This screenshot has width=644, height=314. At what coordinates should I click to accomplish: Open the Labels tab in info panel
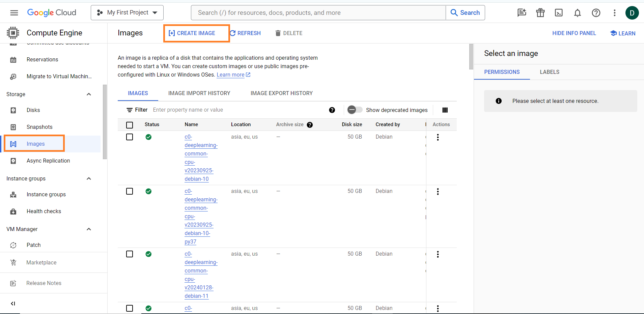point(550,72)
